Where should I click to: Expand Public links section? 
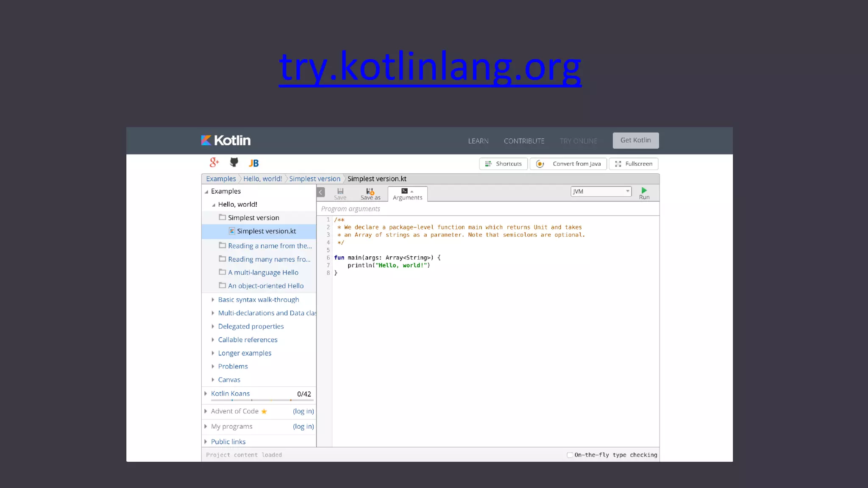click(206, 442)
